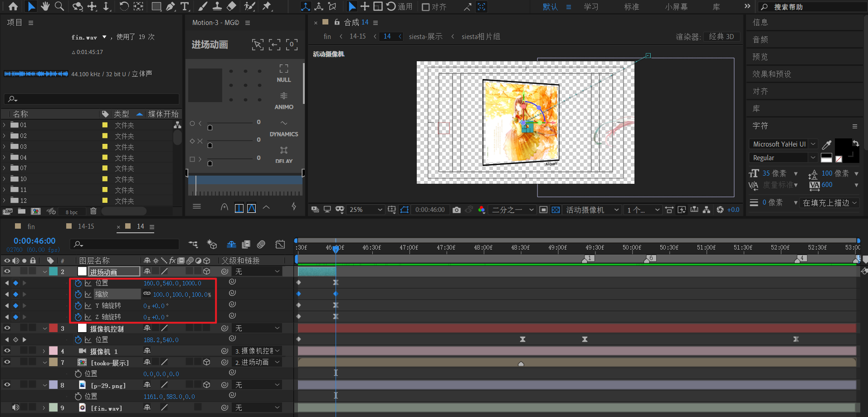This screenshot has width=868, height=417.
Task: Expand the 01 folder in Project panel
Action: pos(5,125)
